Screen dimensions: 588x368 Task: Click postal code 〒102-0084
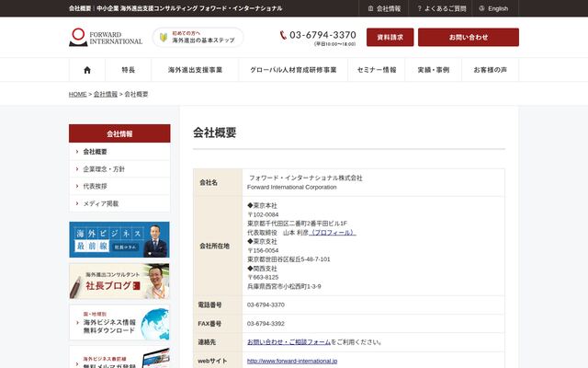263,214
